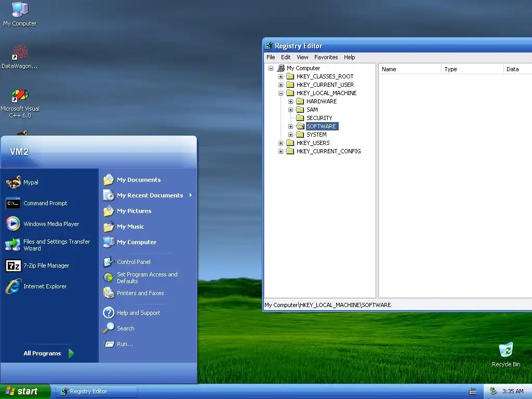Click Registry Editor taskbar button
The width and height of the screenshot is (532, 399).
pyautogui.click(x=96, y=391)
